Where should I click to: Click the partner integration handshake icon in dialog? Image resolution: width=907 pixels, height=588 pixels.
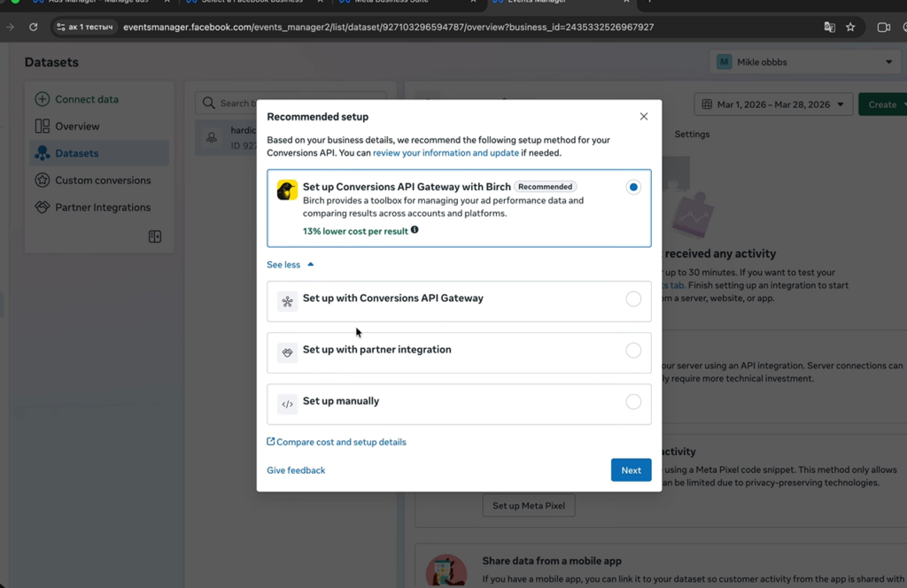[x=288, y=352]
